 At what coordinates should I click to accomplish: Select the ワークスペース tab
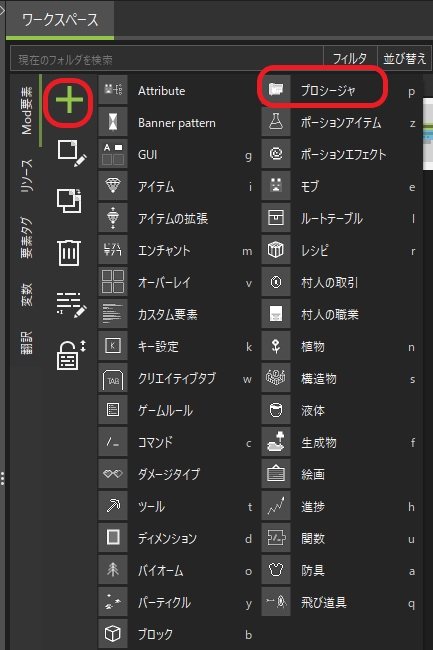[x=60, y=20]
